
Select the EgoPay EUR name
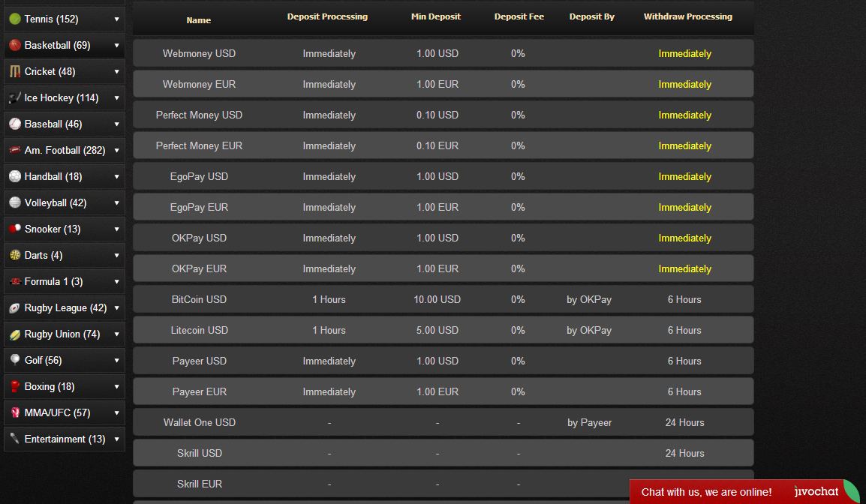(x=199, y=207)
